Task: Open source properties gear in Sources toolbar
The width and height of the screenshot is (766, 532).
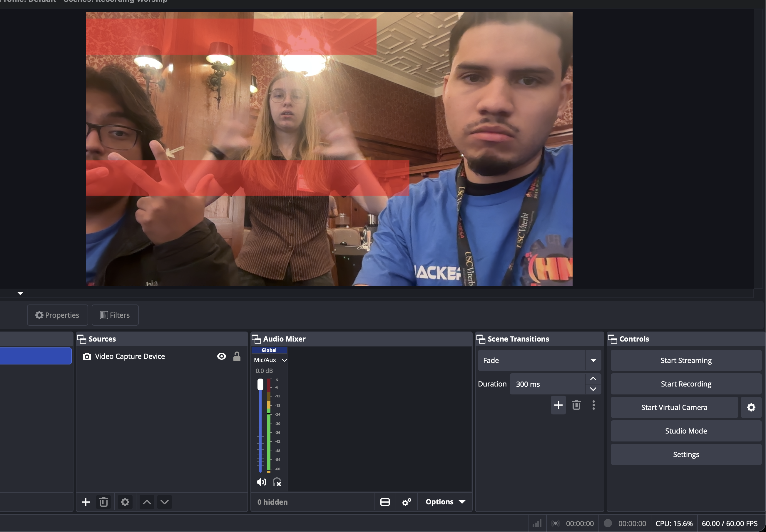Action: click(x=125, y=502)
